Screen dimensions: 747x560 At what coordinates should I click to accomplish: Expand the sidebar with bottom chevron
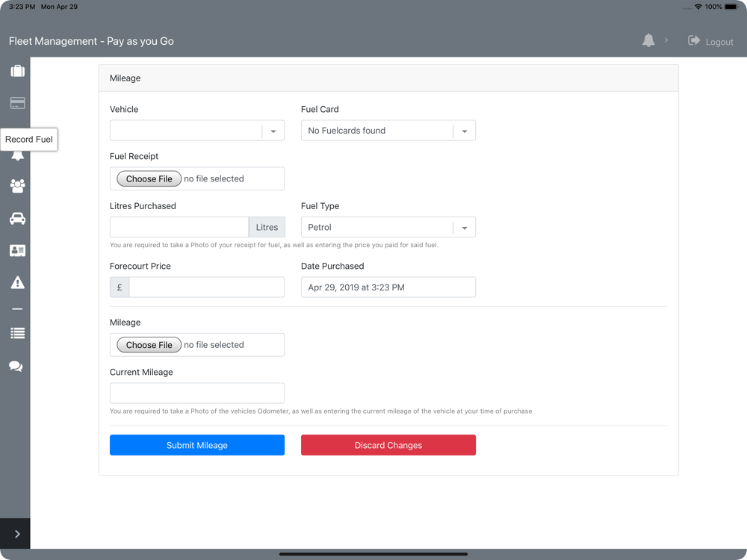(17, 534)
